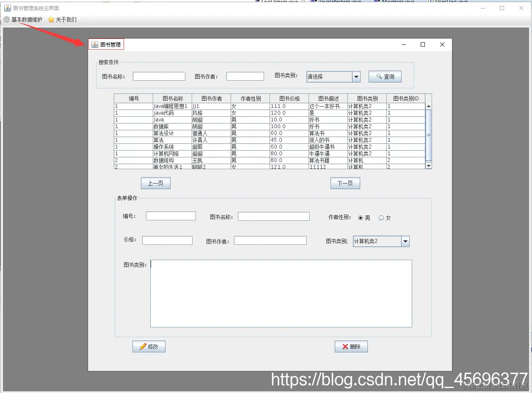Click the Java cup icon in 图书管理 title bar

point(94,44)
